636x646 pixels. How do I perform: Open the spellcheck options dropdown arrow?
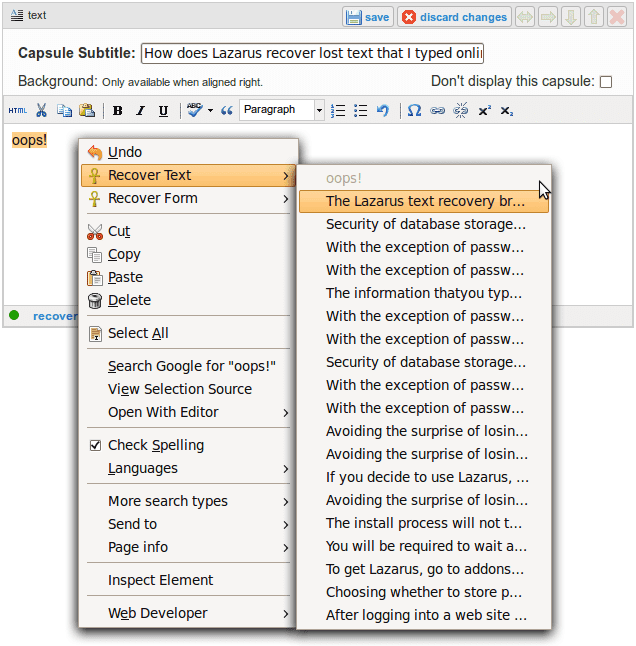pos(210,110)
